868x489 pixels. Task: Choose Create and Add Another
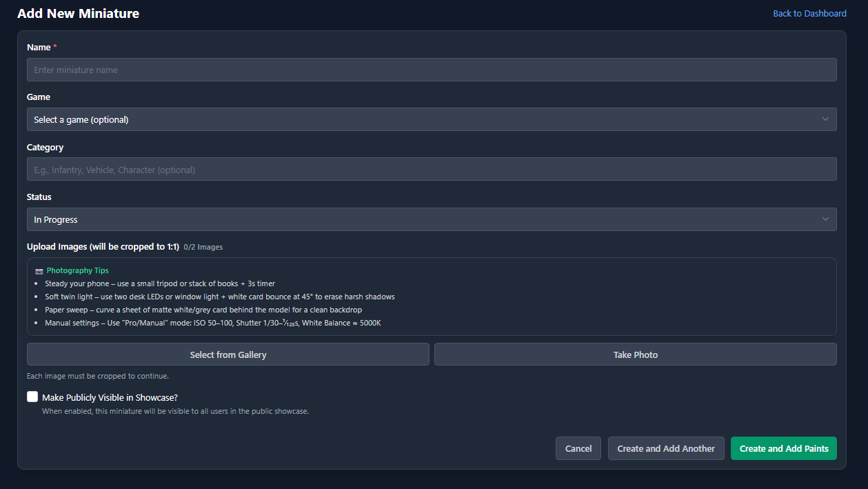point(665,448)
